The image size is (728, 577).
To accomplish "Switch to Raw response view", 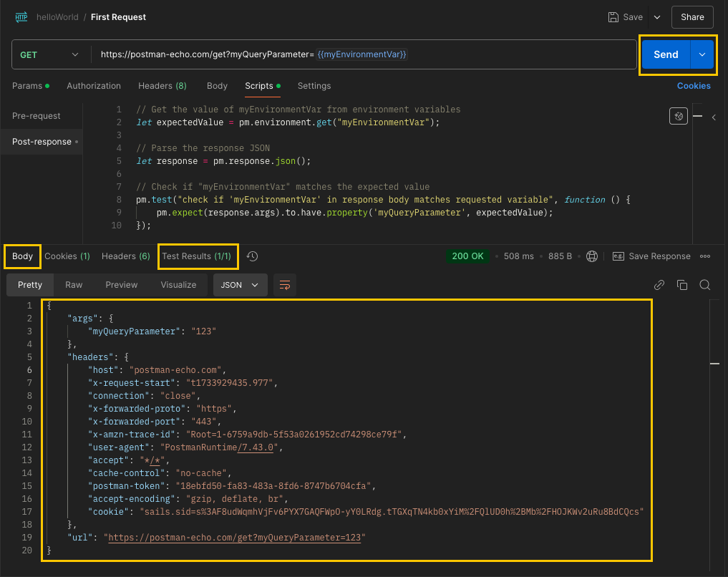I will [x=74, y=284].
